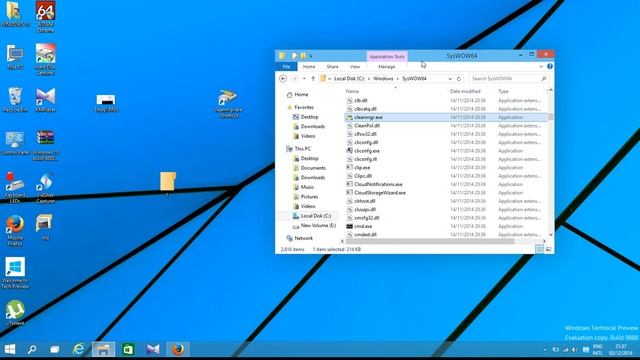Select the Control Panel desktop icon
Screen dimensions: 640x360
(15, 143)
